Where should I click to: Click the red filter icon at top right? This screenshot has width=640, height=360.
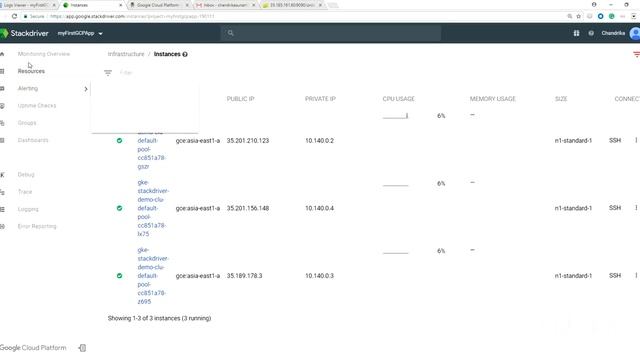click(x=636, y=54)
